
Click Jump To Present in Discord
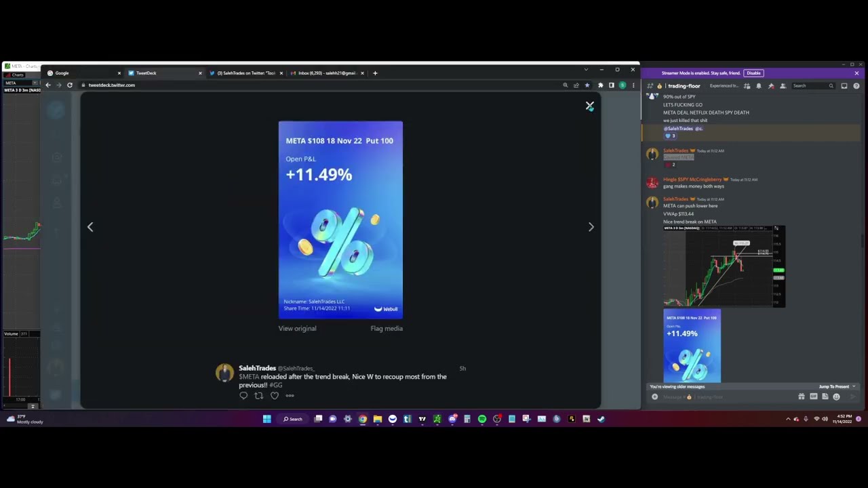[x=836, y=387]
